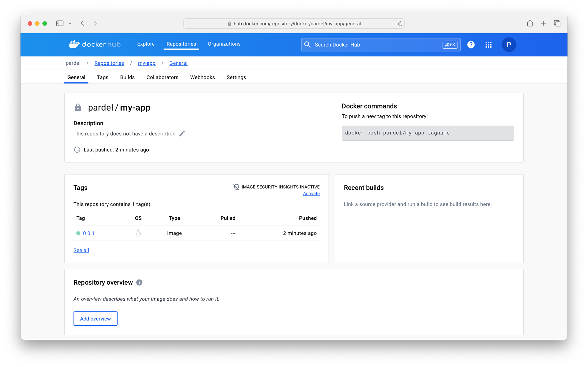The image size is (588, 367).
Task: Click the 'Recent builds' heading
Action: (364, 188)
